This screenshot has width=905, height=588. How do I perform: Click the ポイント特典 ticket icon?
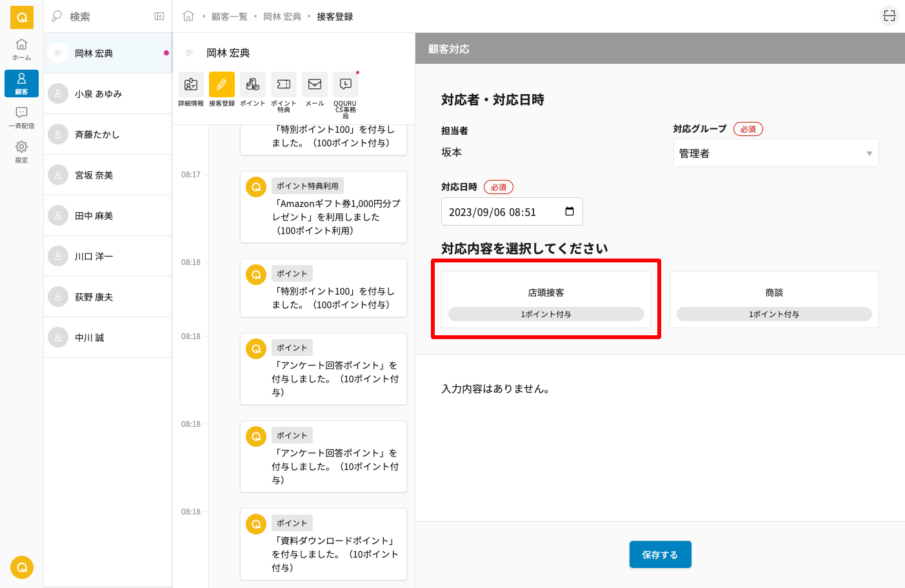tap(284, 84)
